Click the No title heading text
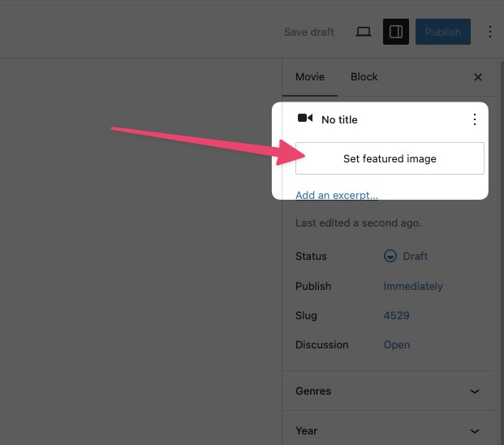The image size is (504, 445). point(339,119)
